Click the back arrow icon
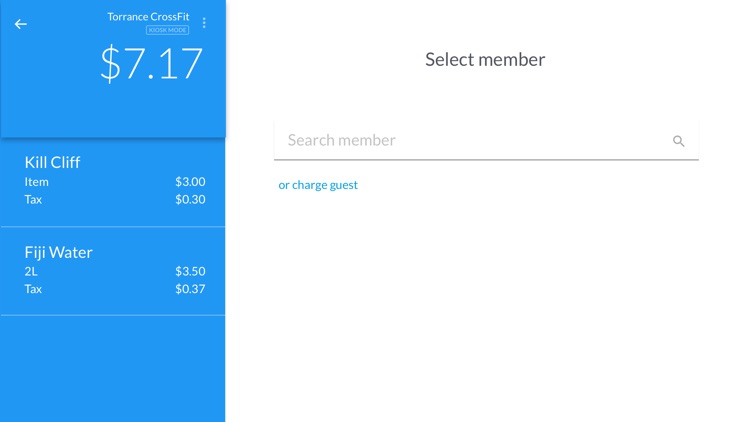750x422 pixels. click(x=21, y=24)
